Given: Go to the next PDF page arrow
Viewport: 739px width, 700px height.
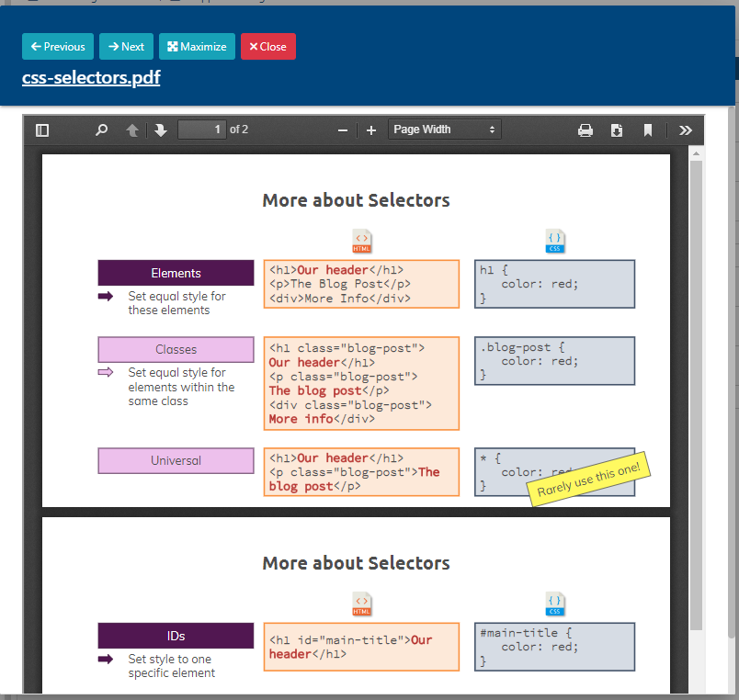Looking at the screenshot, I should tap(161, 130).
